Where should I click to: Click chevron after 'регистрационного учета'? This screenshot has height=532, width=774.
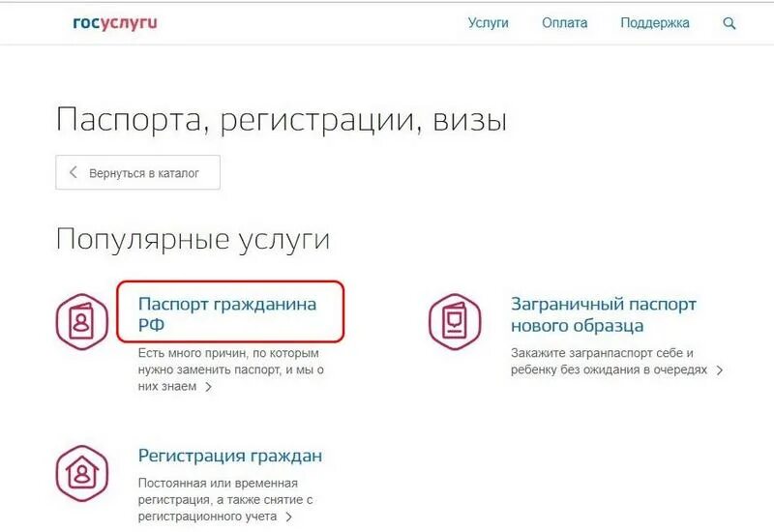pos(289,517)
